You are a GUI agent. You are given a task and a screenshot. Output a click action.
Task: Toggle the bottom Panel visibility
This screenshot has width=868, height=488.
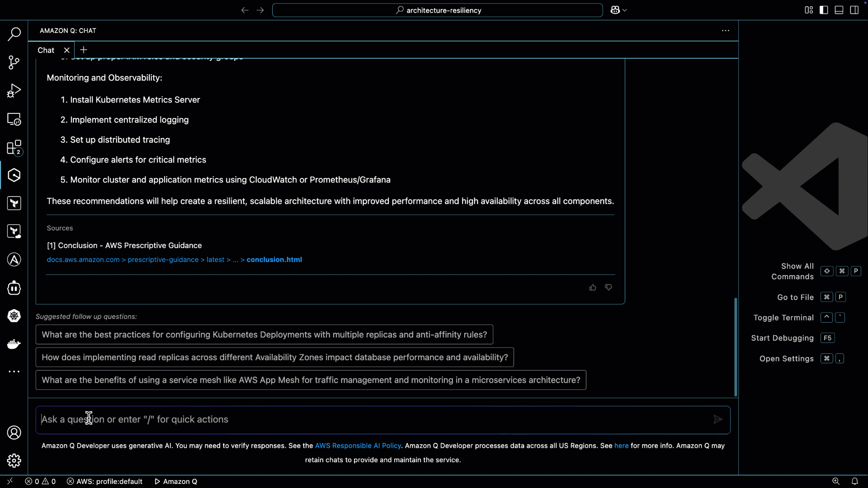click(839, 9)
